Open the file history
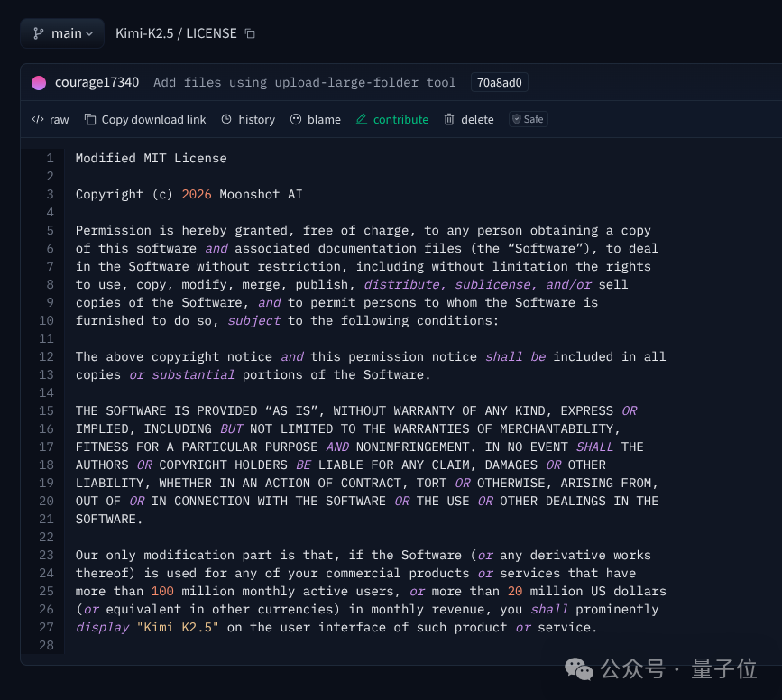 coord(248,119)
